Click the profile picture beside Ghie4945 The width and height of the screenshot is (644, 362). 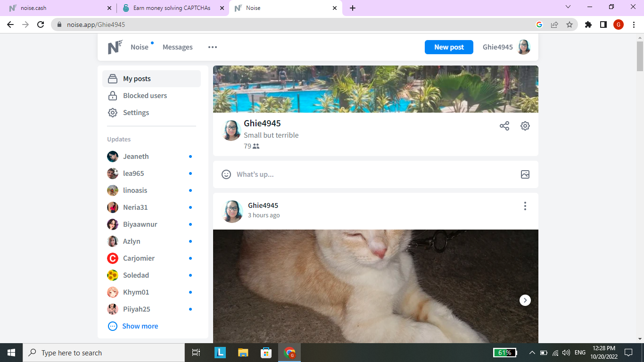[x=232, y=131]
